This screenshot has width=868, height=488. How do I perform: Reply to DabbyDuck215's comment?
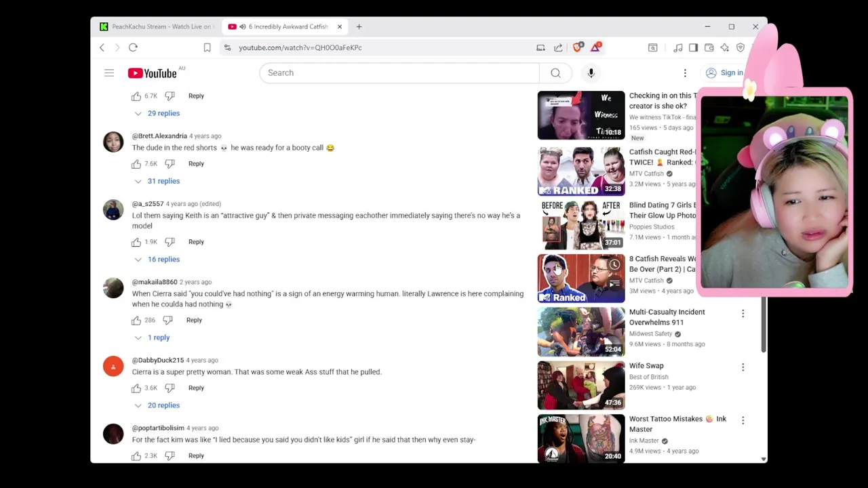pos(196,388)
